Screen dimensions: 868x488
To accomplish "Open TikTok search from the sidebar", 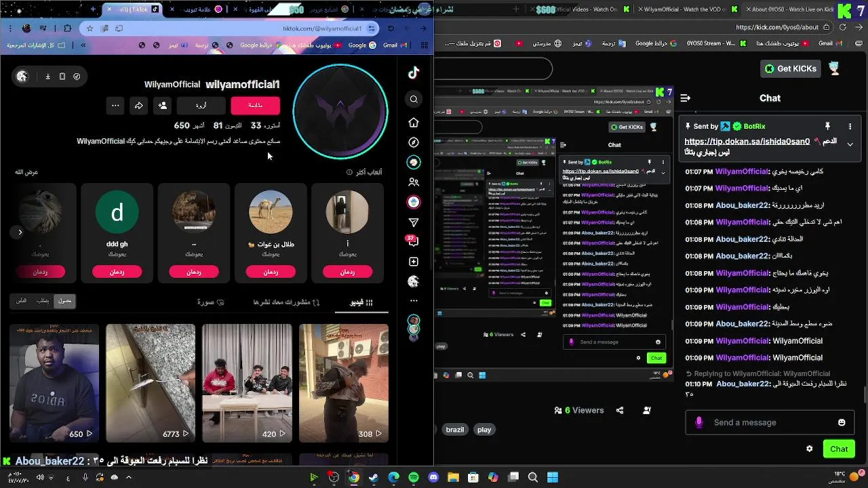I will (414, 99).
